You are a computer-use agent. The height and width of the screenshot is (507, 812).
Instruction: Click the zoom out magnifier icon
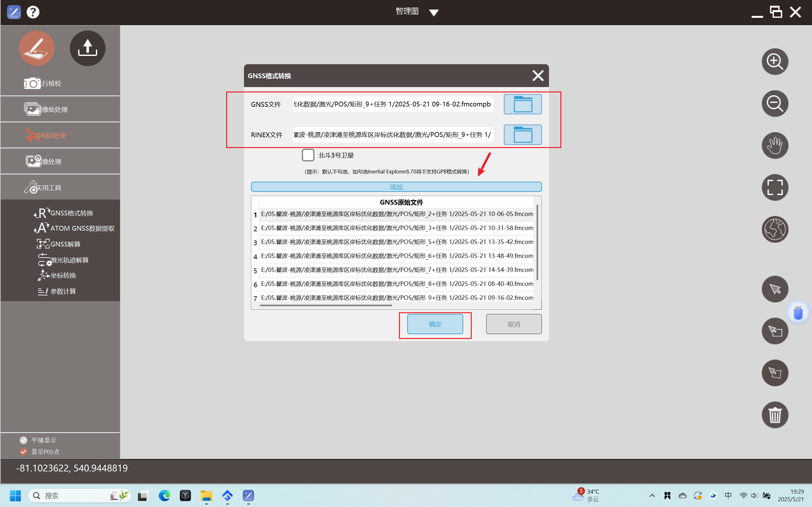pos(775,104)
